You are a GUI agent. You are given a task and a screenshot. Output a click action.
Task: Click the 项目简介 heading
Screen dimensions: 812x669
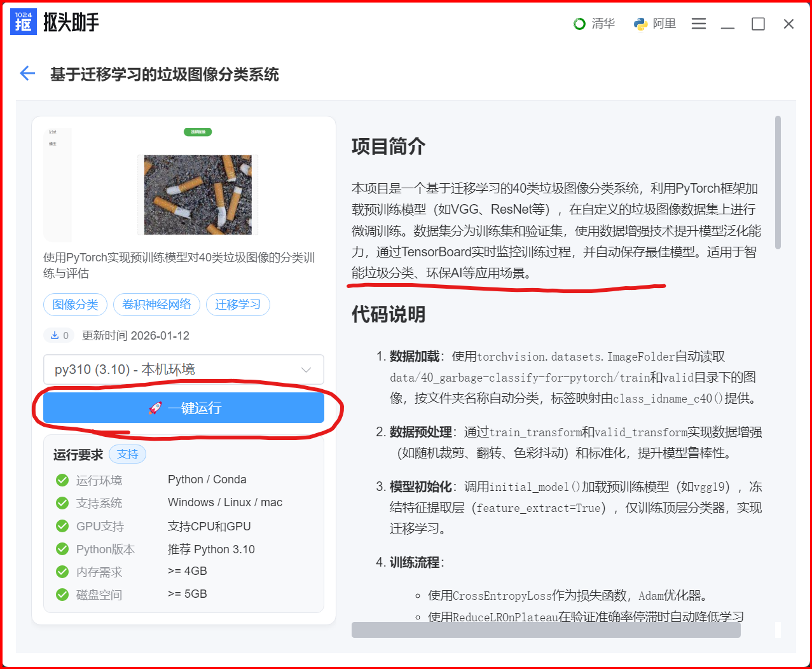[389, 147]
